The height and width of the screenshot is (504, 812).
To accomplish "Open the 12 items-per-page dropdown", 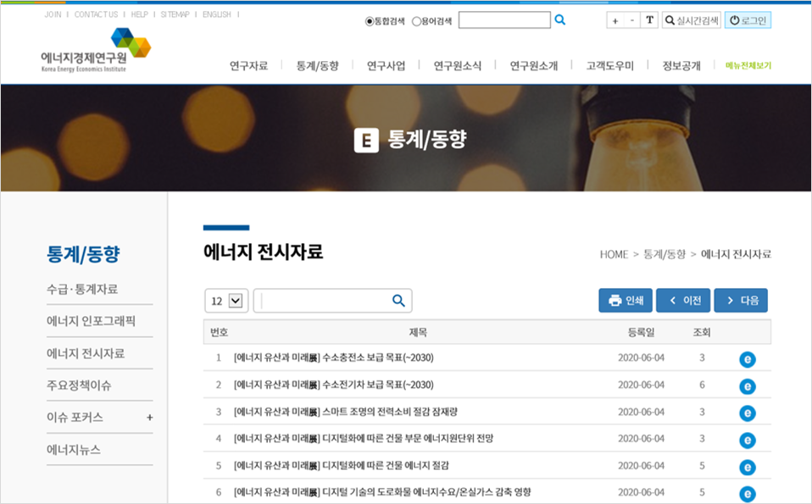I will tap(225, 301).
